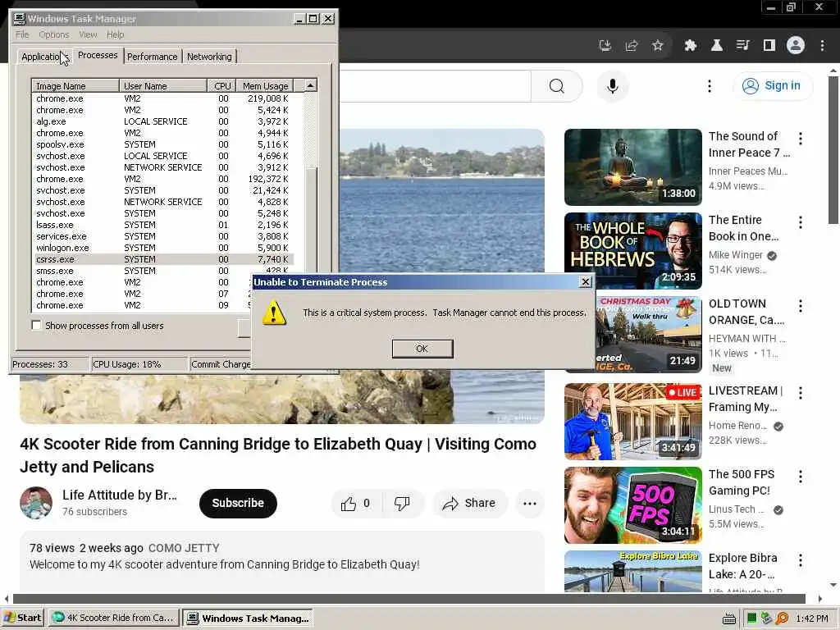Click the green Task Manager tray icon
Image resolution: width=840 pixels, height=630 pixels.
[x=752, y=619]
